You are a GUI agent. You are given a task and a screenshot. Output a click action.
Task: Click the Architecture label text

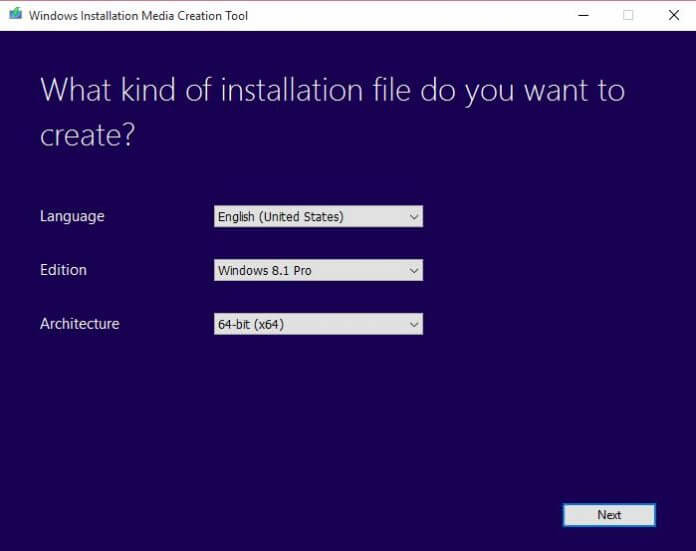tap(80, 324)
